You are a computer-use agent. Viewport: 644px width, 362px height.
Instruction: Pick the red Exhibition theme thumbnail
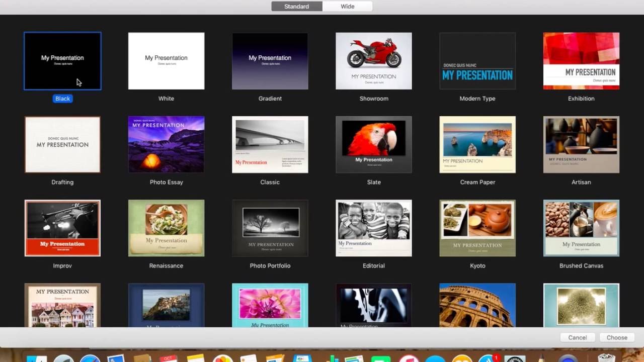(581, 61)
